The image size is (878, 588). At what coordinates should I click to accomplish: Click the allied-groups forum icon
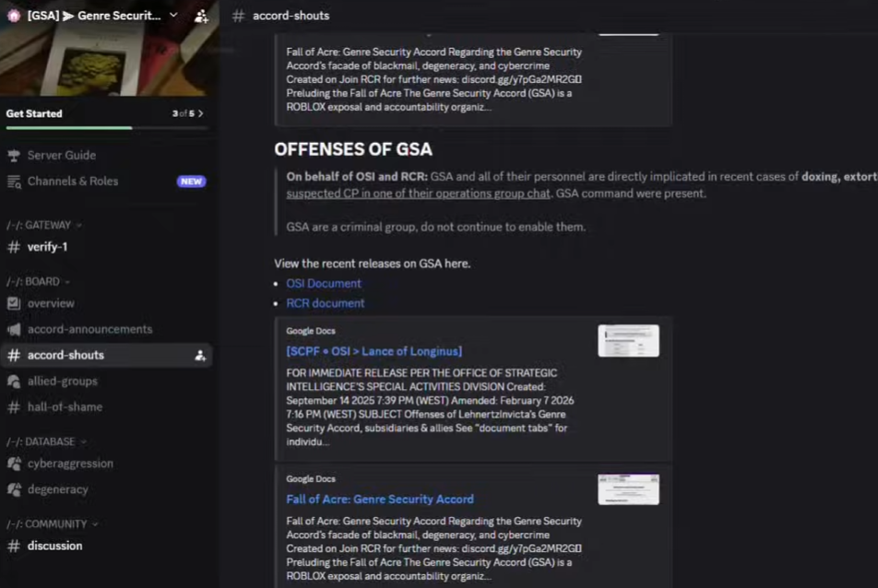pyautogui.click(x=14, y=381)
